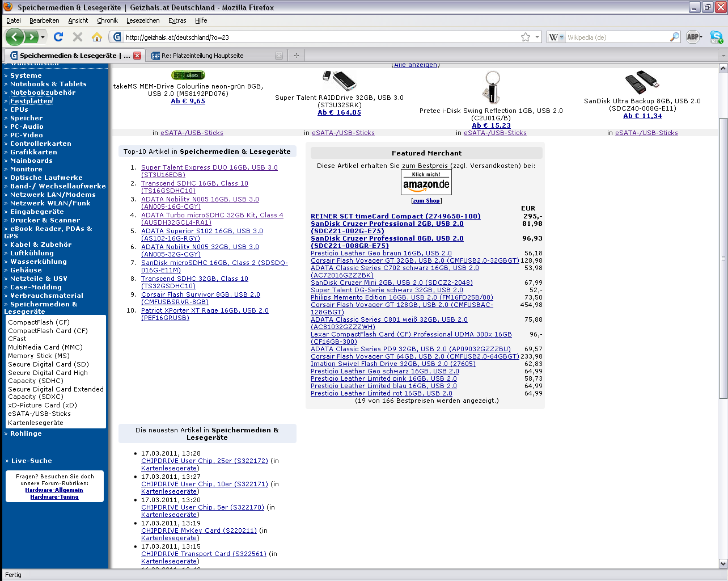The image size is (728, 581).
Task: Open Ab € 11,34 price link
Action: [642, 116]
